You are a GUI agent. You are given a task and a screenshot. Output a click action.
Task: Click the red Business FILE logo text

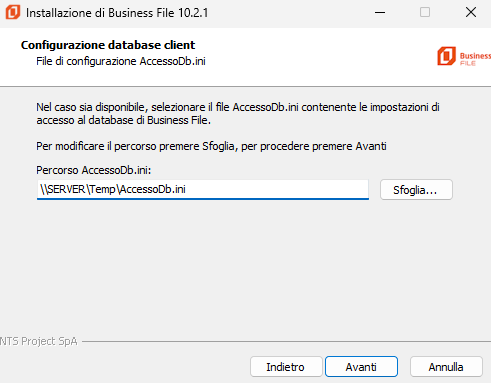475,59
